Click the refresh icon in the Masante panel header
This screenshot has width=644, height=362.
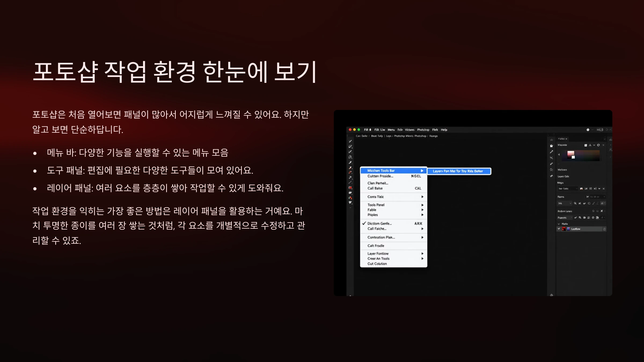[x=598, y=145]
